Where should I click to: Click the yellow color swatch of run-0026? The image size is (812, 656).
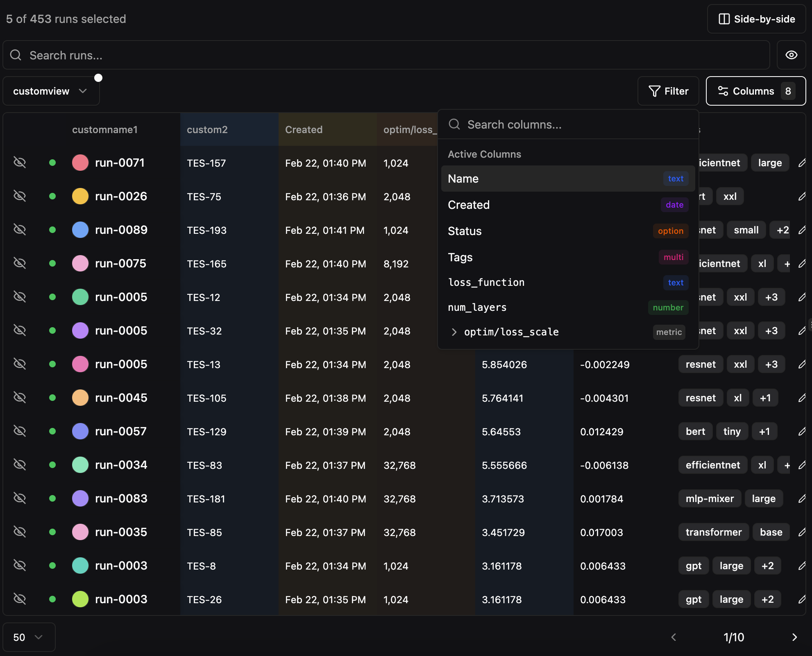(x=80, y=196)
